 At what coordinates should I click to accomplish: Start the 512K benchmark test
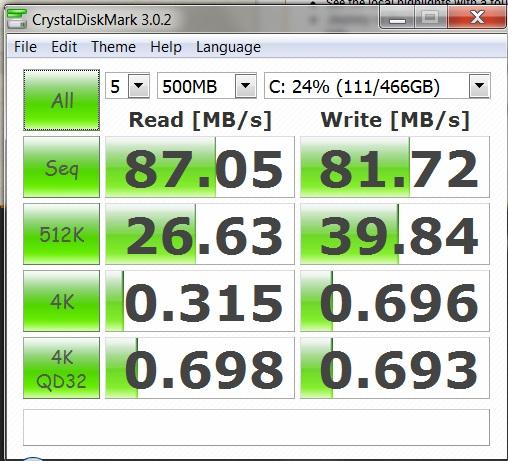(x=62, y=234)
